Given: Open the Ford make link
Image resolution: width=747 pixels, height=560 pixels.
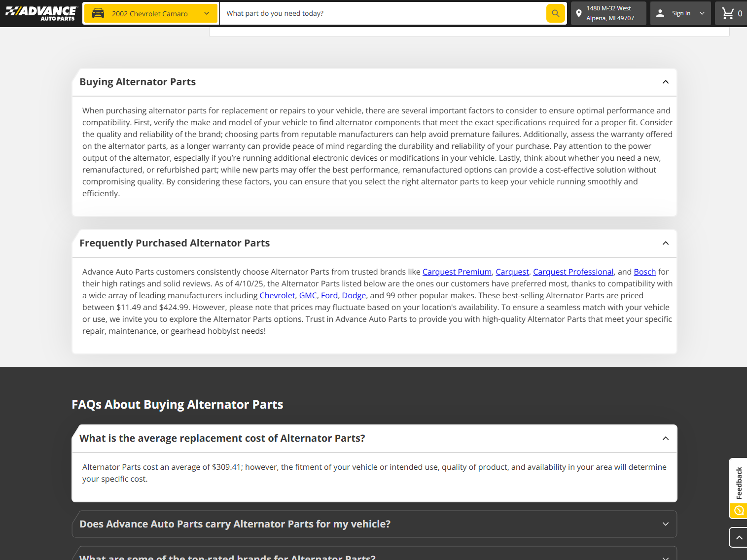Looking at the screenshot, I should click(x=329, y=295).
